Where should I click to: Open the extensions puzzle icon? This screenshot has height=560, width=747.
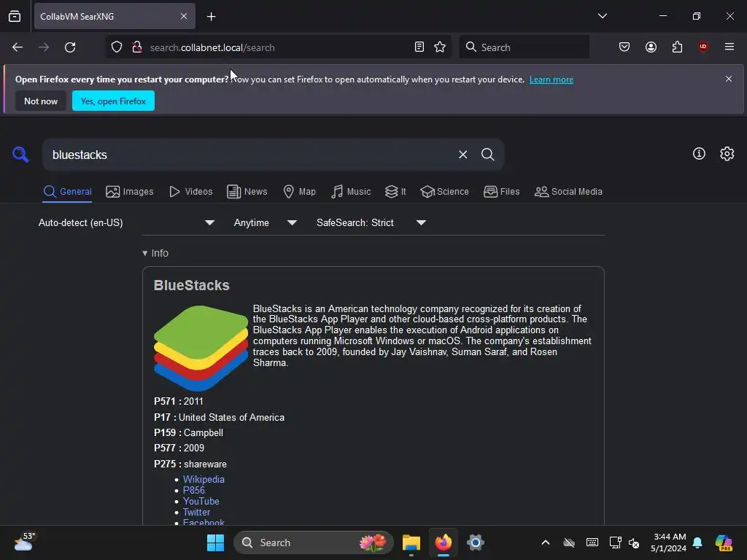(677, 47)
